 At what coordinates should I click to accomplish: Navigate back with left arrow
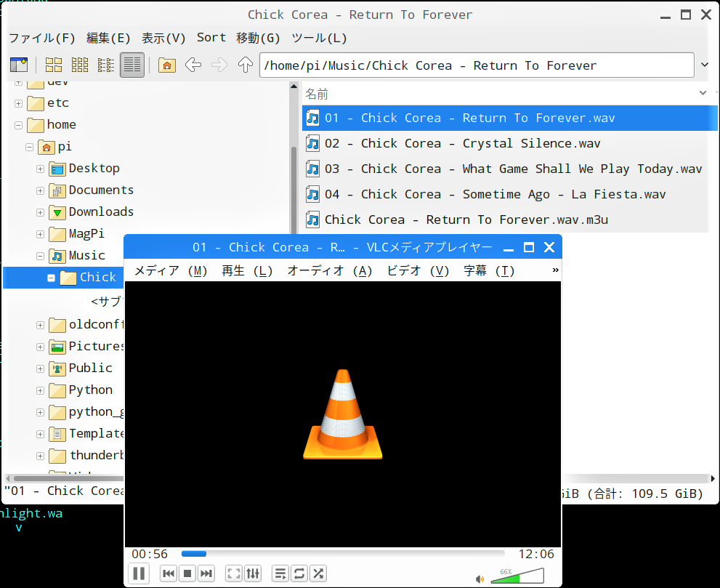(193, 65)
